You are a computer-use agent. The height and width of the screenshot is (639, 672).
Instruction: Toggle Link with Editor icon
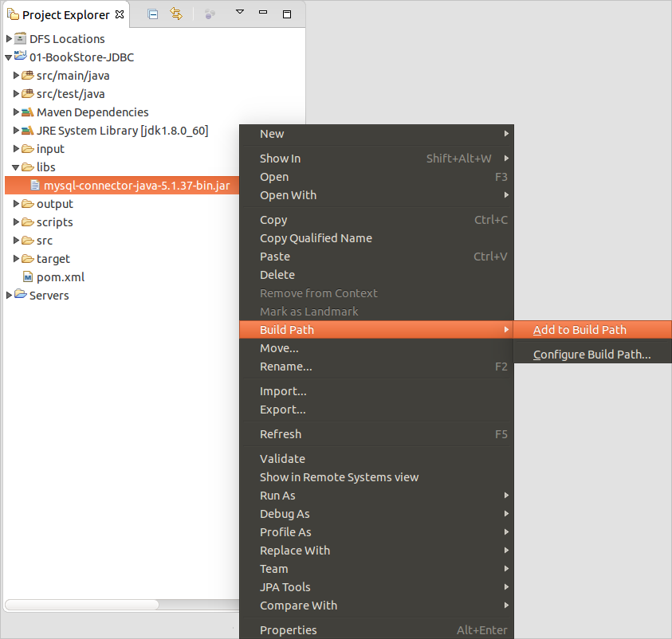176,14
